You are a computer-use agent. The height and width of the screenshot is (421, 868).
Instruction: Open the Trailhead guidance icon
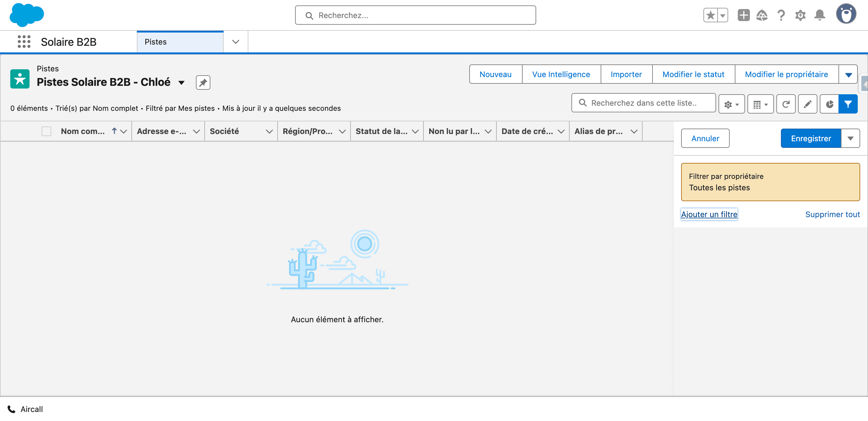[762, 15]
